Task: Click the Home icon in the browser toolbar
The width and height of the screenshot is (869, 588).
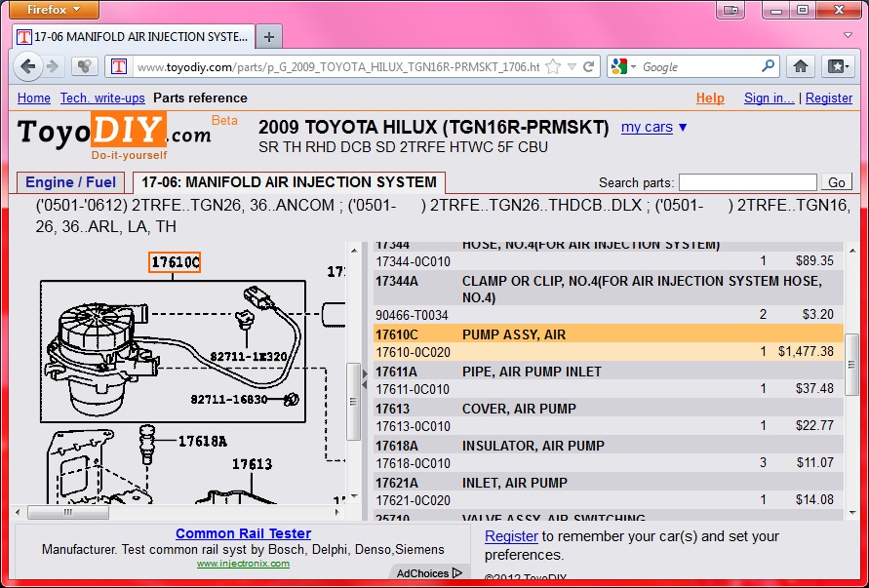Action: click(x=800, y=66)
